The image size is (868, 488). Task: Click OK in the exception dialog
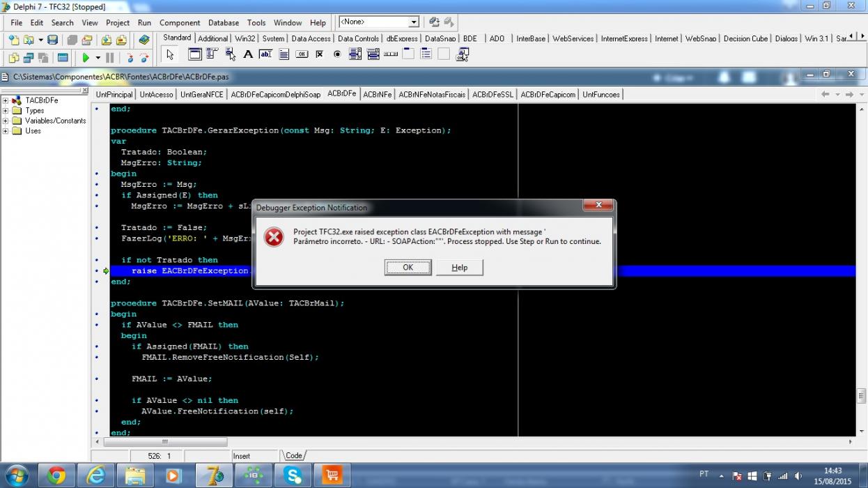pyautogui.click(x=408, y=268)
